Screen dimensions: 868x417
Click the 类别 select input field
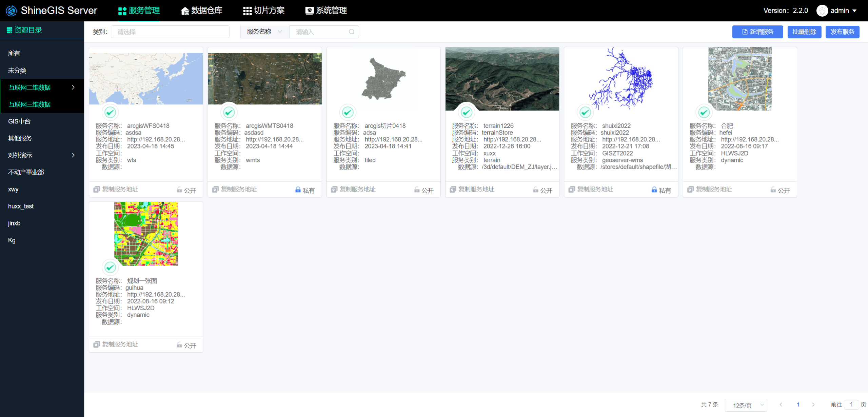(x=170, y=32)
